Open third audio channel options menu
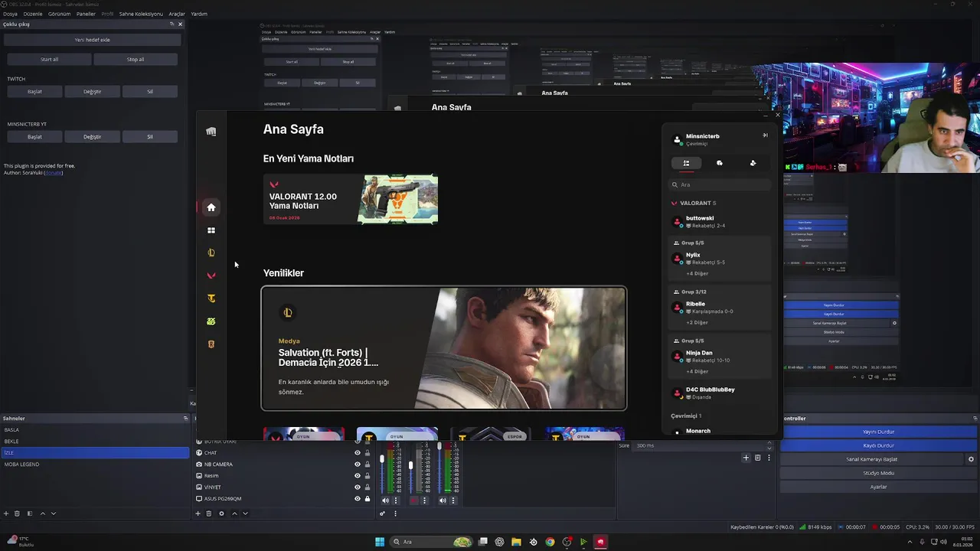Screen dimensions: 980x551 point(453,500)
